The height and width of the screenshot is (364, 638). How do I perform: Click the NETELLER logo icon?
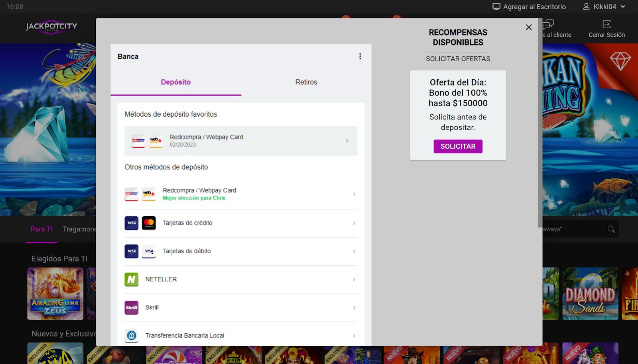tap(132, 280)
